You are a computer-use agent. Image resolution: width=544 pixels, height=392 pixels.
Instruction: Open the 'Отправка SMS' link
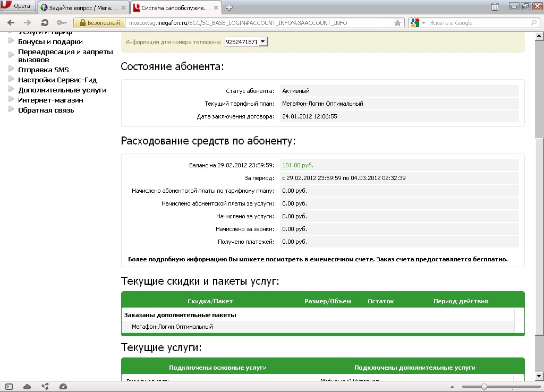(43, 70)
